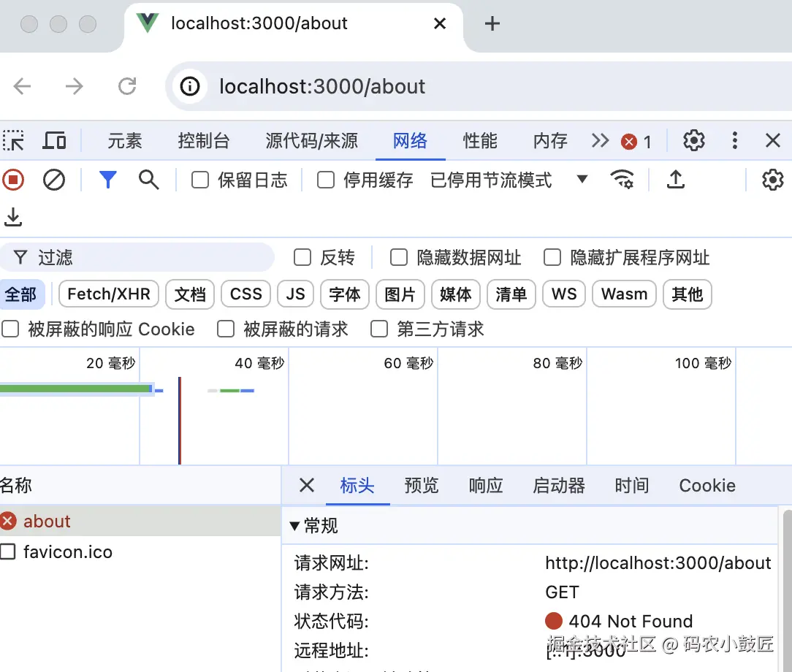The width and height of the screenshot is (792, 672).
Task: Filter requests by JS
Action: click(x=295, y=294)
